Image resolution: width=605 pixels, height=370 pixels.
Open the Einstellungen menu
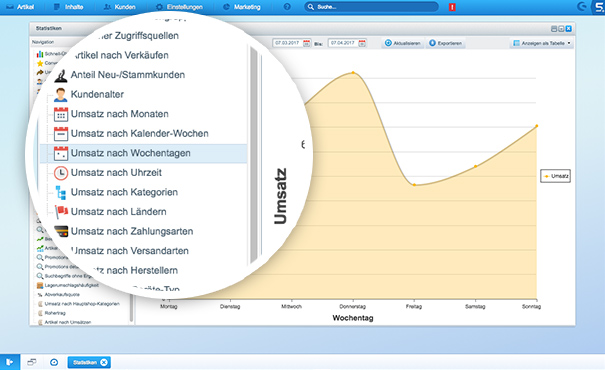pyautogui.click(x=179, y=7)
